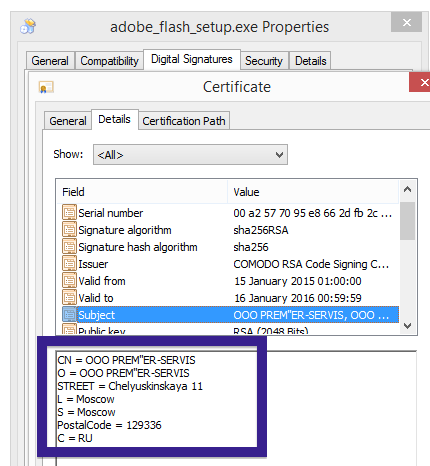The width and height of the screenshot is (430, 466).
Task: Expand the Show <All> dropdown
Action: [x=190, y=155]
